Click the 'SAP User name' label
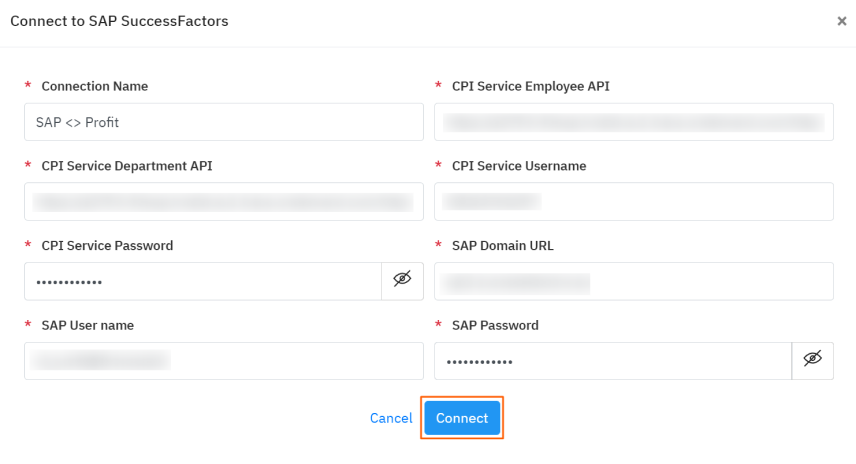The height and width of the screenshot is (464, 856). point(88,325)
